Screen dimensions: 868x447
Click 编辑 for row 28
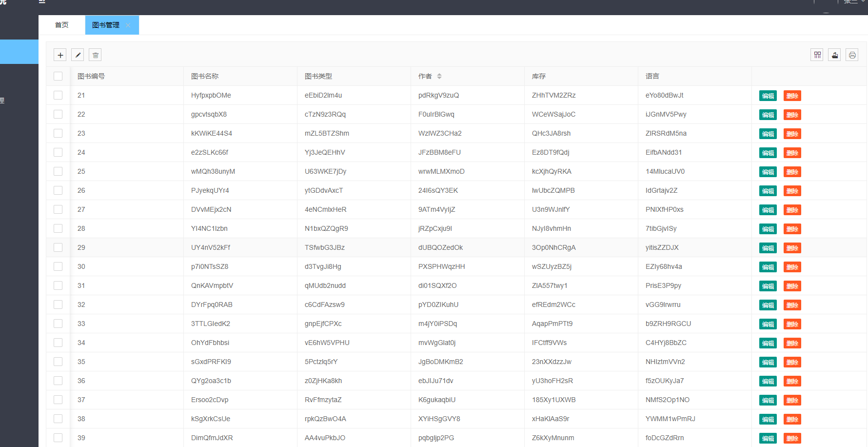click(768, 229)
